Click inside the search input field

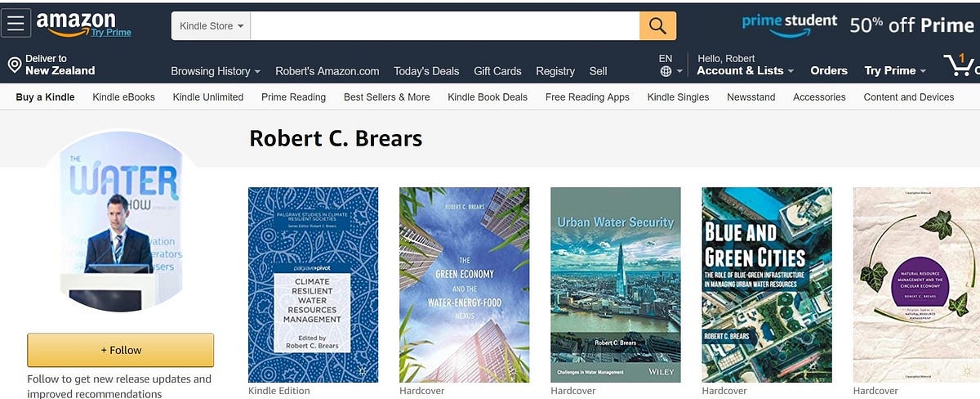tap(445, 25)
